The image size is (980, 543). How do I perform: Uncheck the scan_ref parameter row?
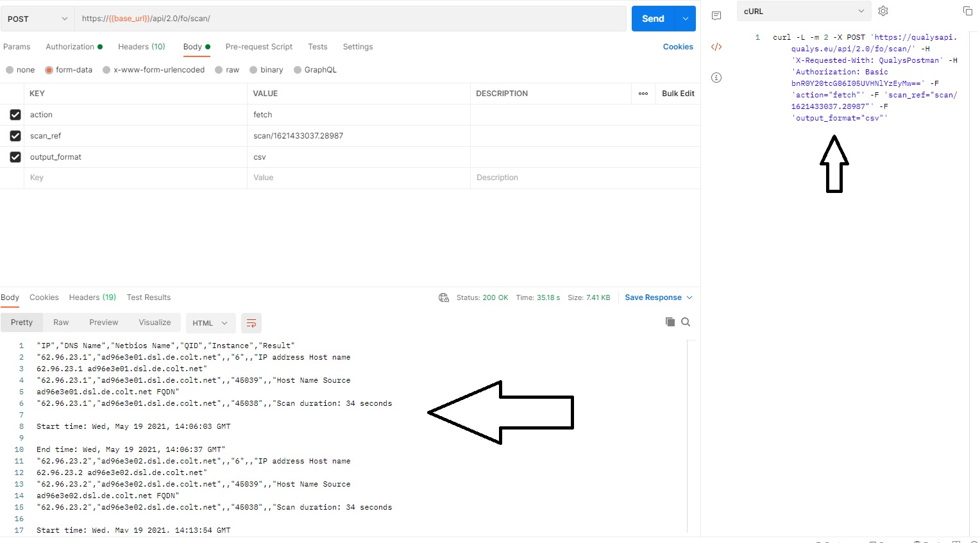point(15,136)
